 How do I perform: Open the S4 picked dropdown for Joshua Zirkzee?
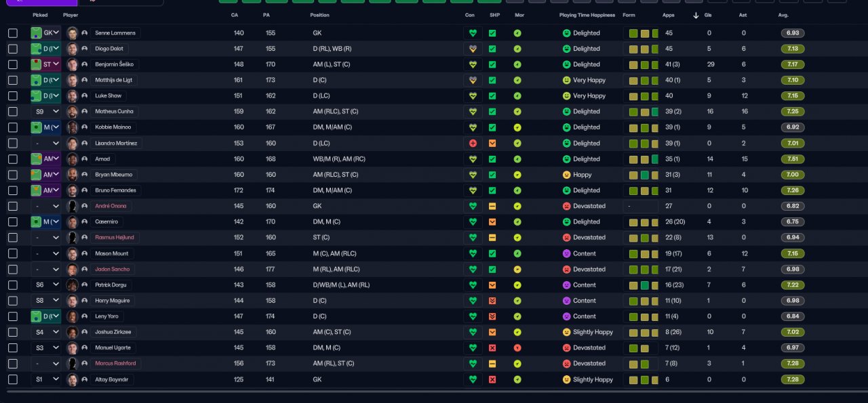(45, 332)
